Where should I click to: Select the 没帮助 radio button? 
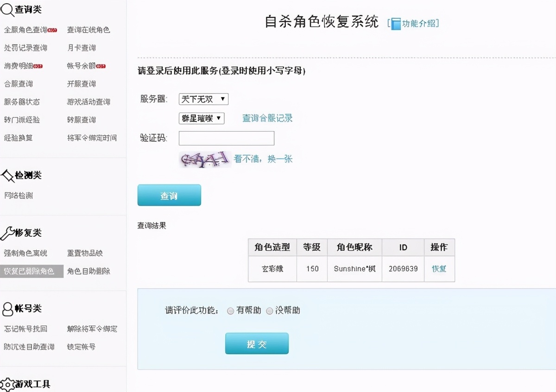coord(269,311)
